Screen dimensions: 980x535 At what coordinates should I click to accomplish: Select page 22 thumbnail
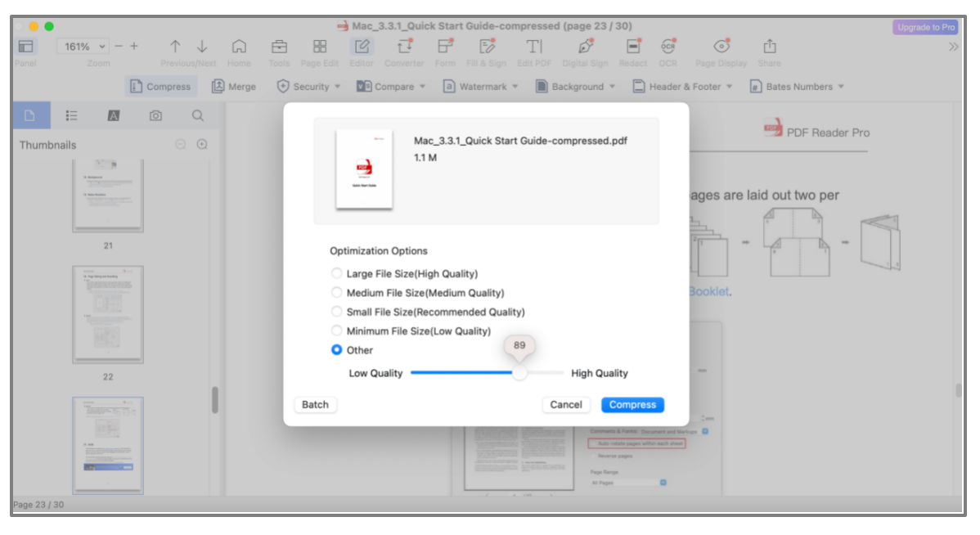pyautogui.click(x=107, y=314)
